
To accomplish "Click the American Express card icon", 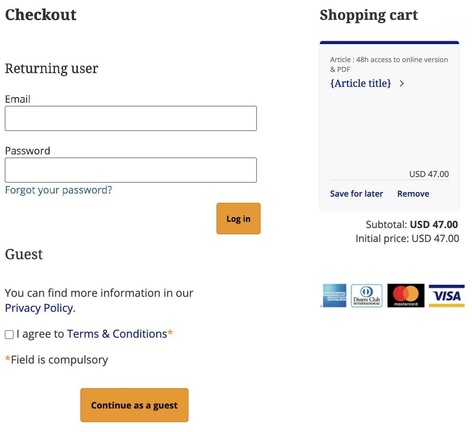I will pos(334,296).
